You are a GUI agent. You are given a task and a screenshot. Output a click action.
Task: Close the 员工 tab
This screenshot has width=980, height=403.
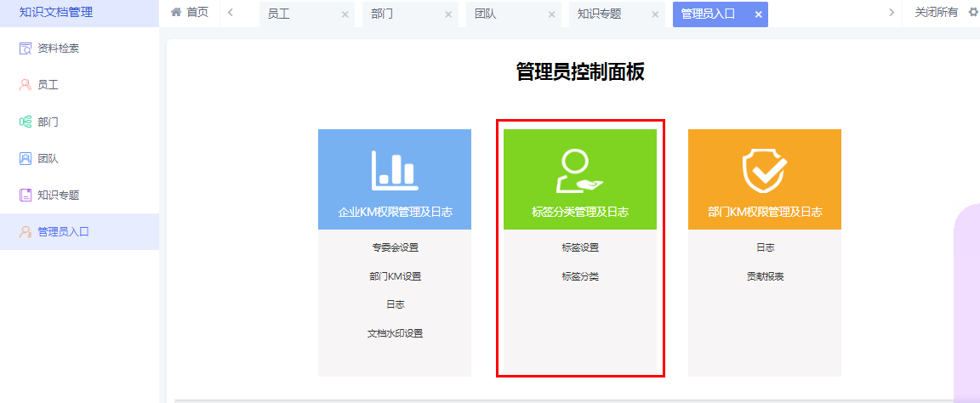point(345,14)
